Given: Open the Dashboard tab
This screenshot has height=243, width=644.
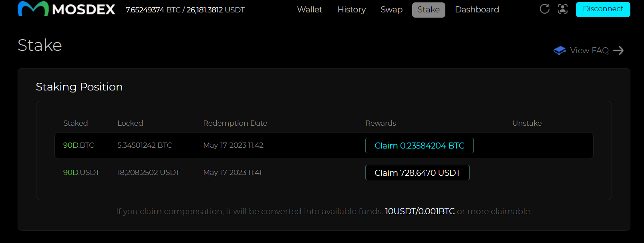Looking at the screenshot, I should pos(477,10).
